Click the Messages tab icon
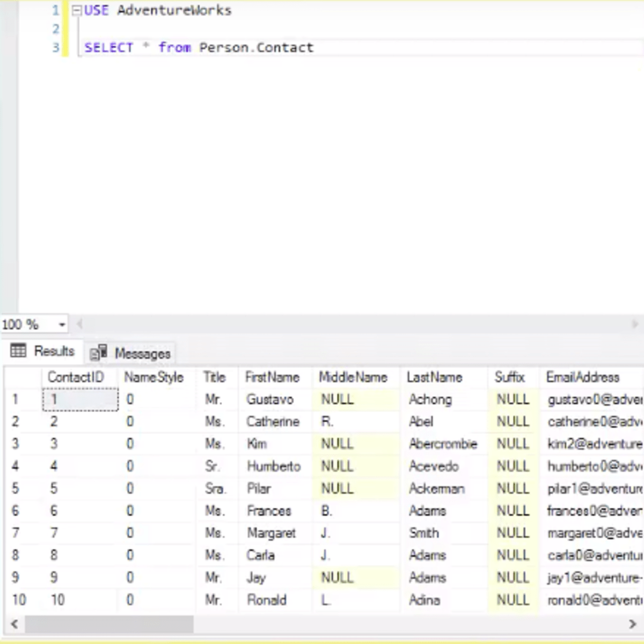 click(x=99, y=353)
